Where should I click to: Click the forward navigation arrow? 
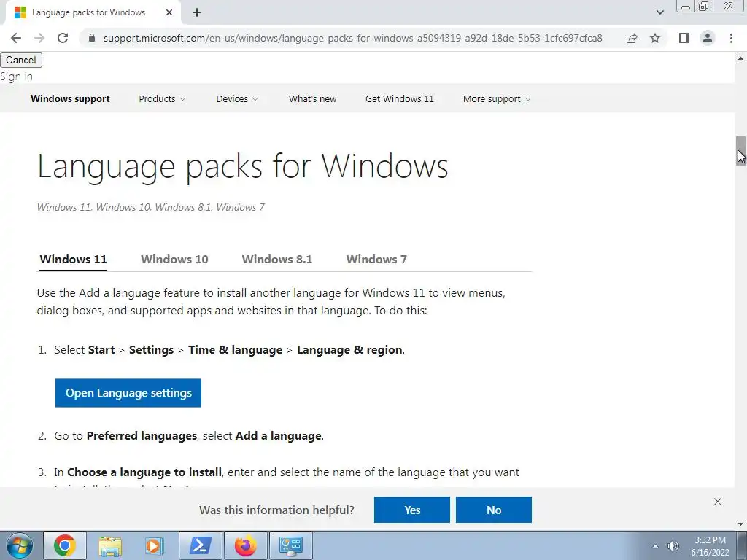pos(39,38)
